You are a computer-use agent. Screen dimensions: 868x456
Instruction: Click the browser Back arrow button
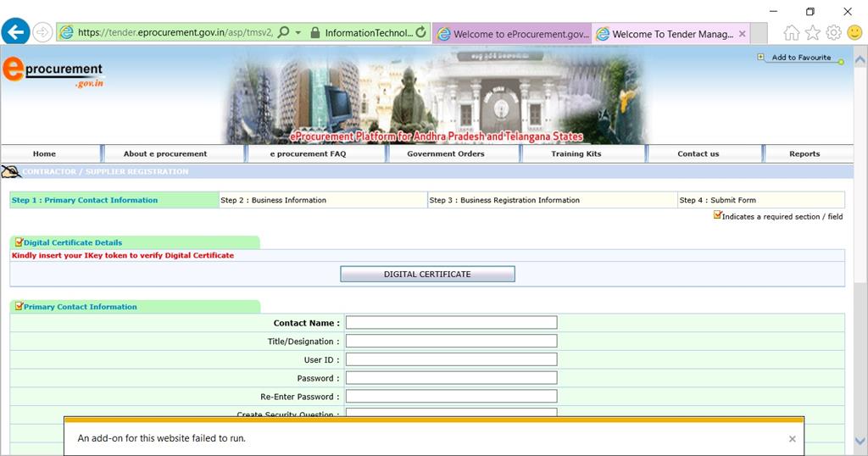click(x=15, y=31)
